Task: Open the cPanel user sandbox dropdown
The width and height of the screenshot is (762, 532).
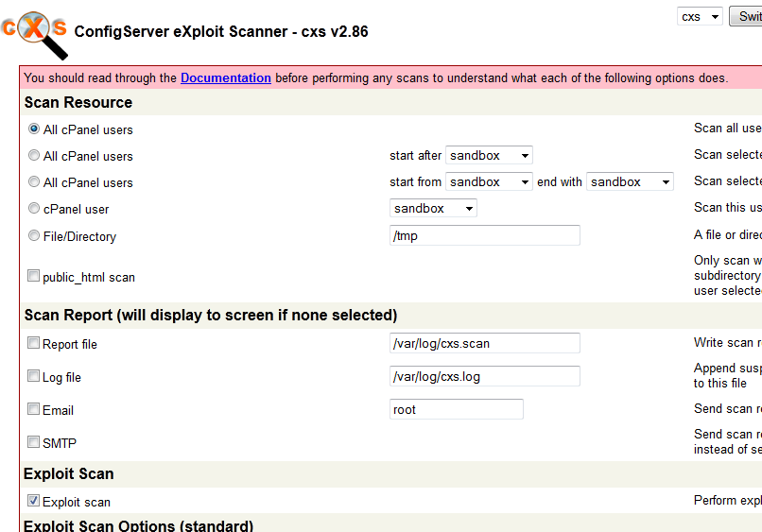Action: pos(433,208)
